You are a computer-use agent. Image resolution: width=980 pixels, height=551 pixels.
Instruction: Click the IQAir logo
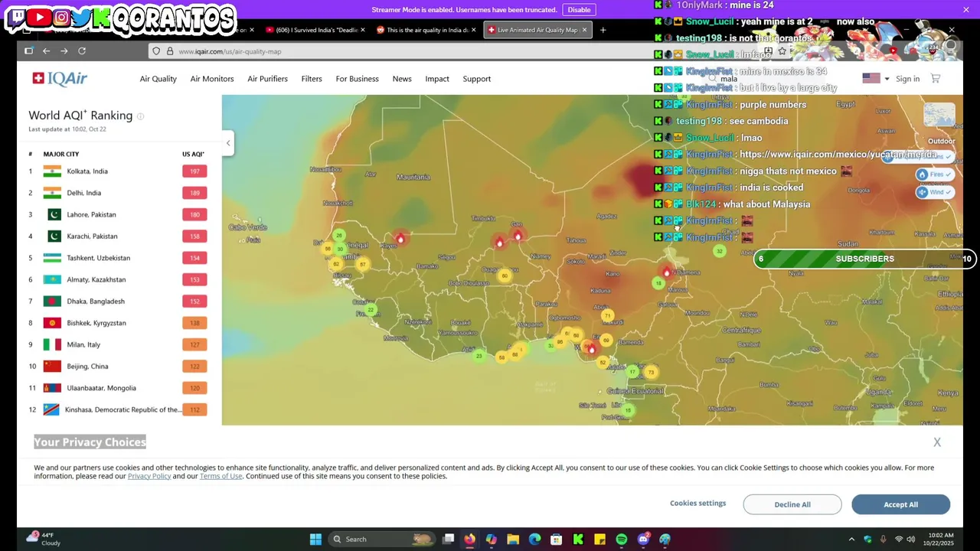[60, 79]
